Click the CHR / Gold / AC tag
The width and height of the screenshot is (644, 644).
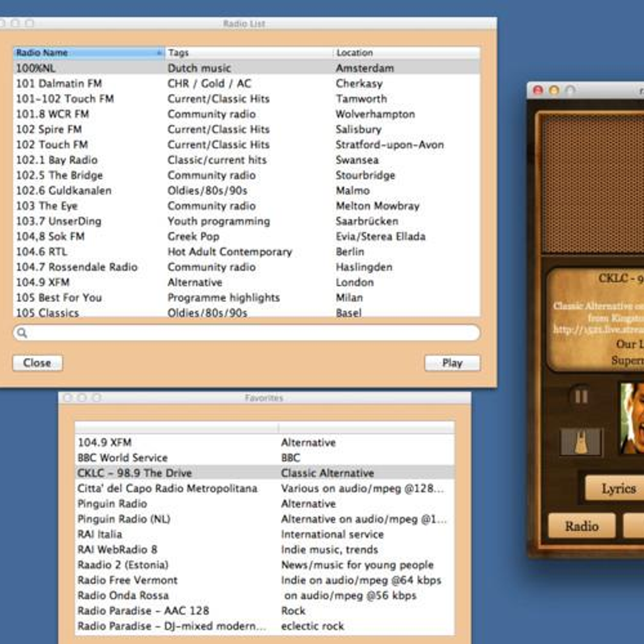(209, 83)
